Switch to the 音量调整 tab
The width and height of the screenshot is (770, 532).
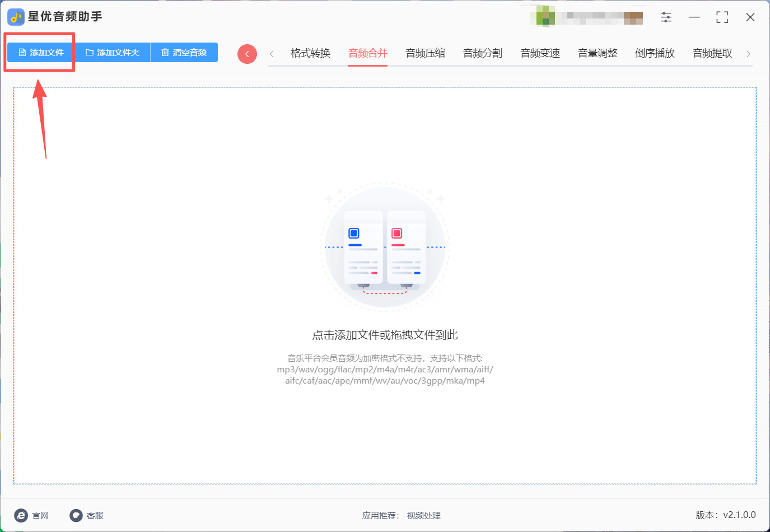tap(598, 53)
